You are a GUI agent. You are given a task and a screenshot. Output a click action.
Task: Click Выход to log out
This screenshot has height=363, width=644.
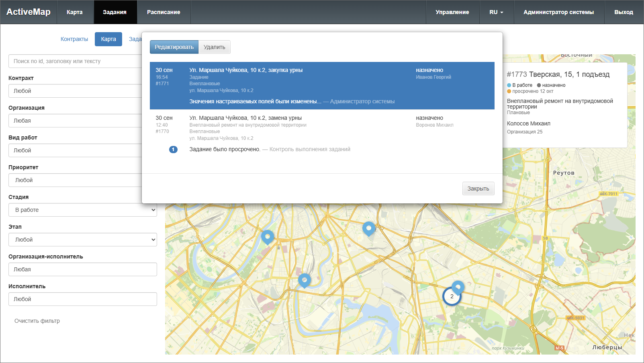click(x=624, y=12)
